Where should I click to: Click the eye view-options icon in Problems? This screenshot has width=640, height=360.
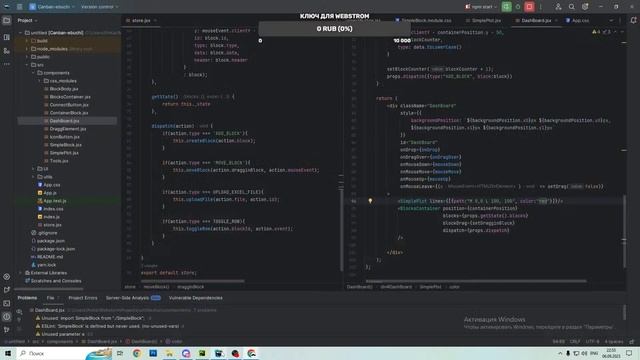pos(20,311)
